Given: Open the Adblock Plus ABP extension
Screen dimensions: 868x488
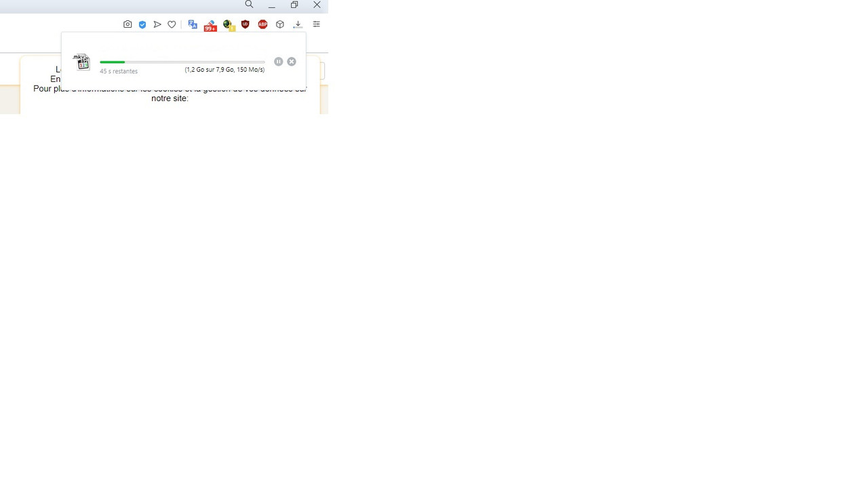Looking at the screenshot, I should [x=262, y=24].
